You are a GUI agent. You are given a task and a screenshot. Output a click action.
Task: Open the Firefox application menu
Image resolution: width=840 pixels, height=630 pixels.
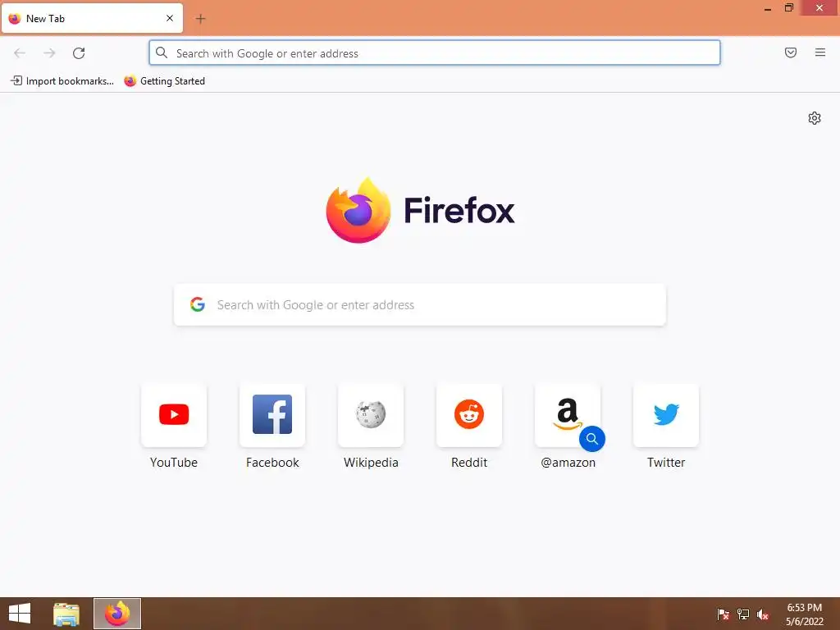tap(820, 52)
